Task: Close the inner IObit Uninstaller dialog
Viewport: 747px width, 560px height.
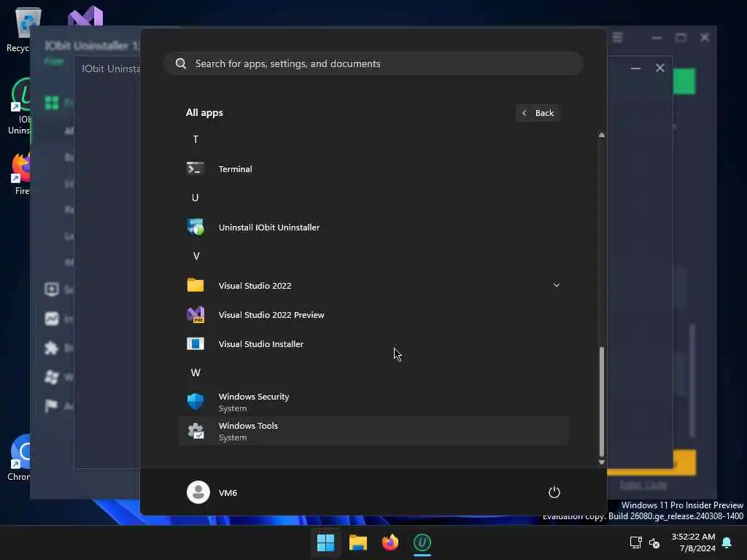Action: [x=659, y=68]
